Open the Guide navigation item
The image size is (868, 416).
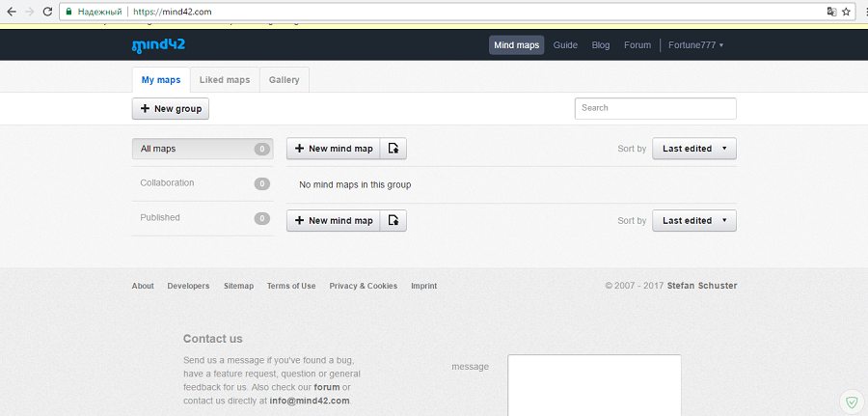565,45
